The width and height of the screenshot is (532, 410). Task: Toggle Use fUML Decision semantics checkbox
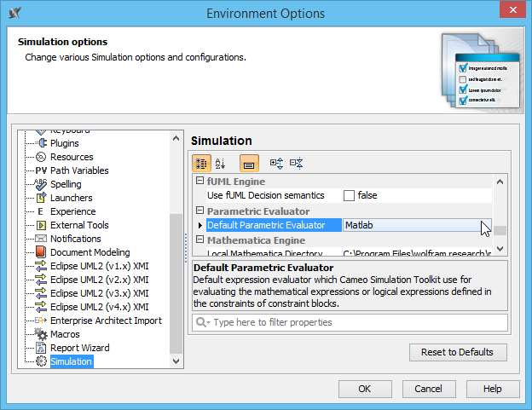(349, 195)
